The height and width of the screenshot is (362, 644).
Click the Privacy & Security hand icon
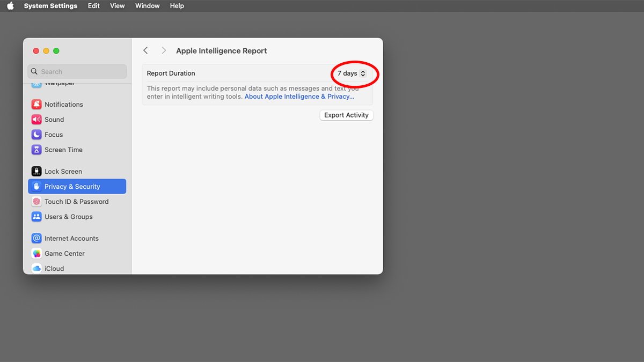(36, 187)
